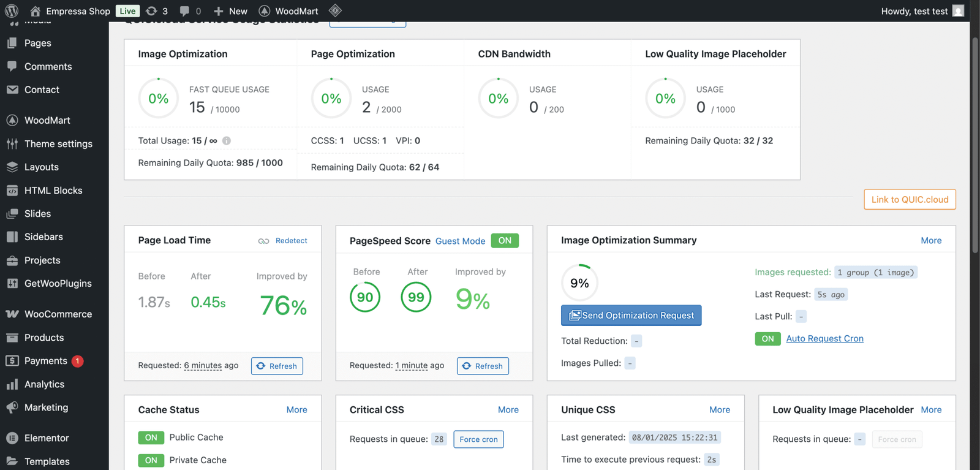Viewport: 980px width, 470px height.
Task: Click the updates icon showing 3
Action: click(152, 11)
